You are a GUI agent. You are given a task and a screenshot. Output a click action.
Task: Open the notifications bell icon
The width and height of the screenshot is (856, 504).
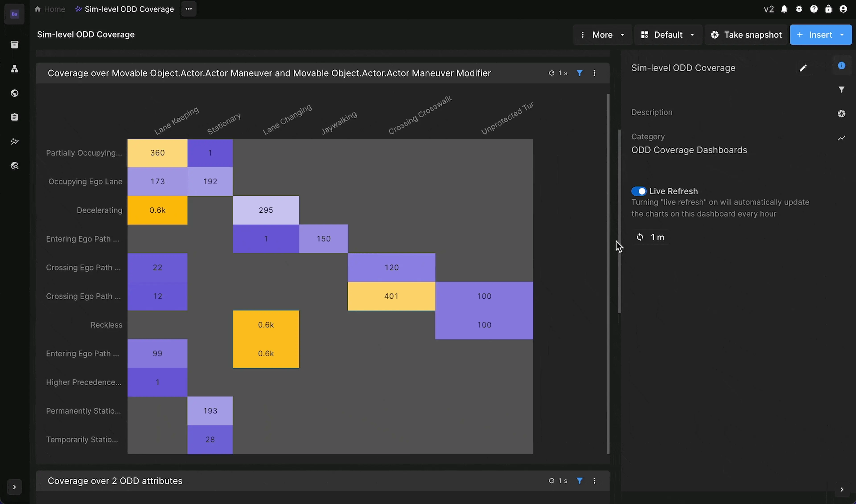pos(784,9)
